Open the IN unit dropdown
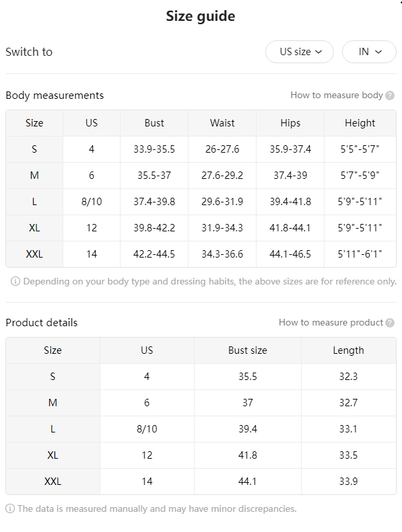The width and height of the screenshot is (402, 532). click(369, 52)
